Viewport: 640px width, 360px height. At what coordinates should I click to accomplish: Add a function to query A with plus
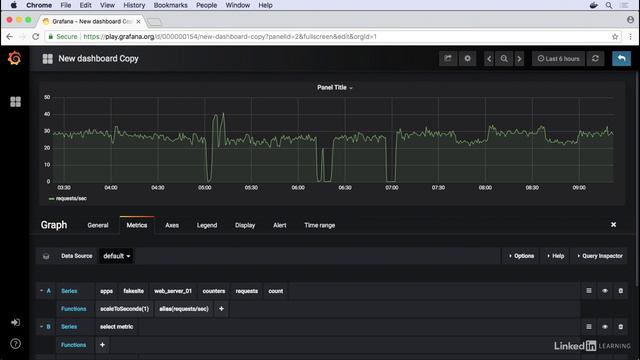221,309
